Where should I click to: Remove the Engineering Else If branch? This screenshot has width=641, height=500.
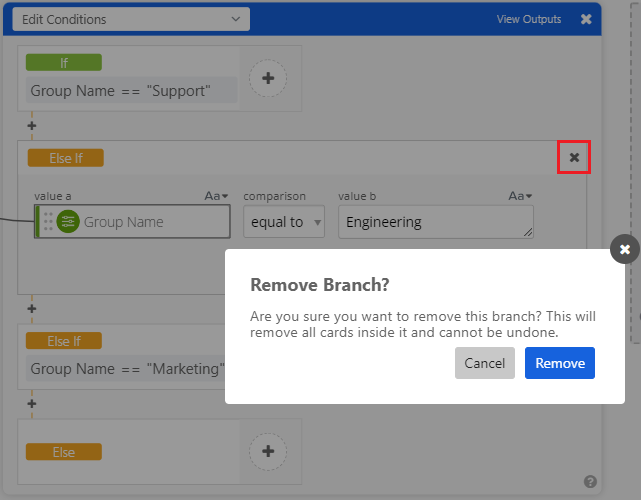tap(574, 157)
